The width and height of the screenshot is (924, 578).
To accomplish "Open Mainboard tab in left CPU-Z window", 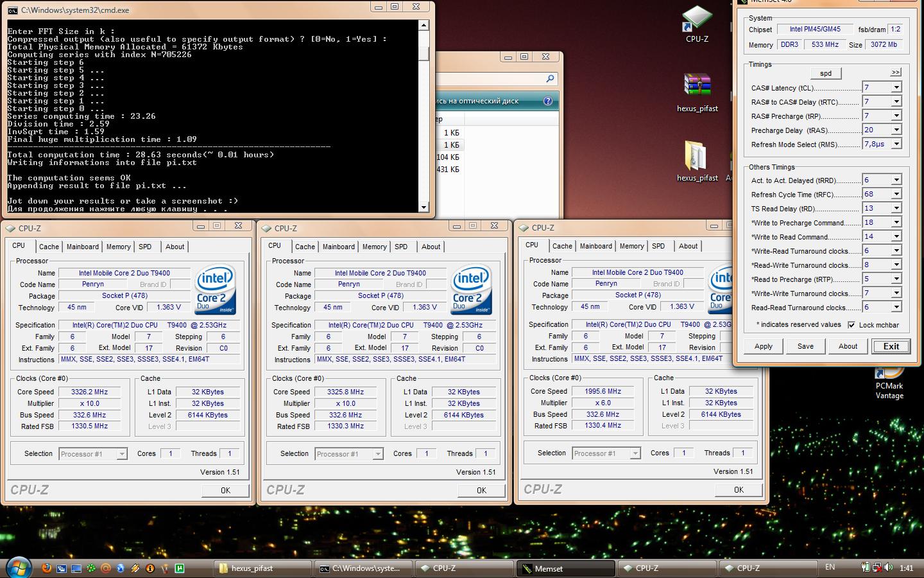I will 83,247.
